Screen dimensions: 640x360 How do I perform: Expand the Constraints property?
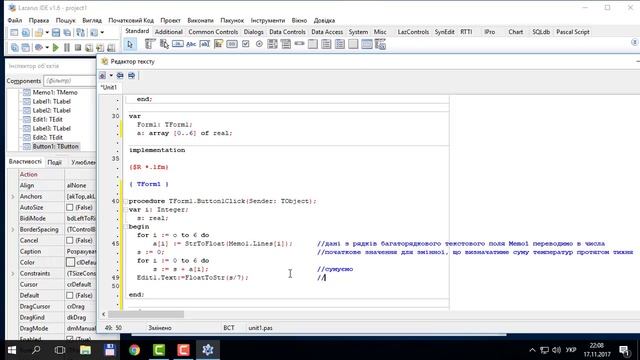click(13, 273)
